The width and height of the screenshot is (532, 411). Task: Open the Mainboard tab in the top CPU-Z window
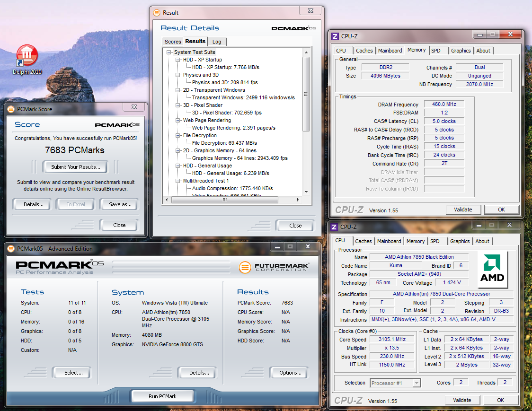point(390,51)
